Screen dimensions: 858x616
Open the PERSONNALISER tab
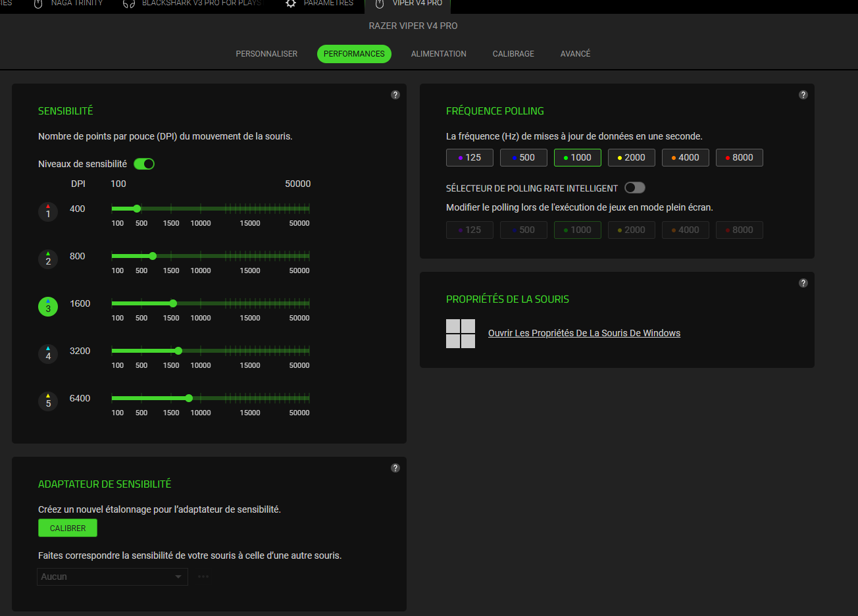[266, 54]
